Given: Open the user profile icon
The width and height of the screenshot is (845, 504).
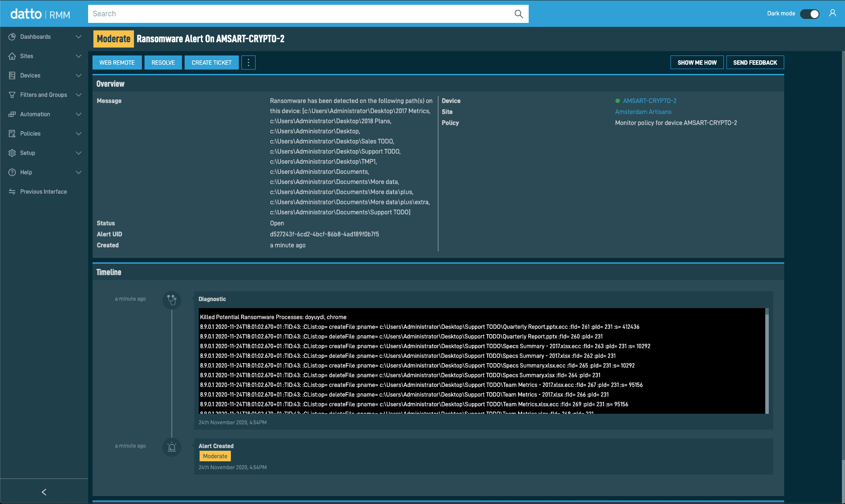Looking at the screenshot, I should point(832,13).
